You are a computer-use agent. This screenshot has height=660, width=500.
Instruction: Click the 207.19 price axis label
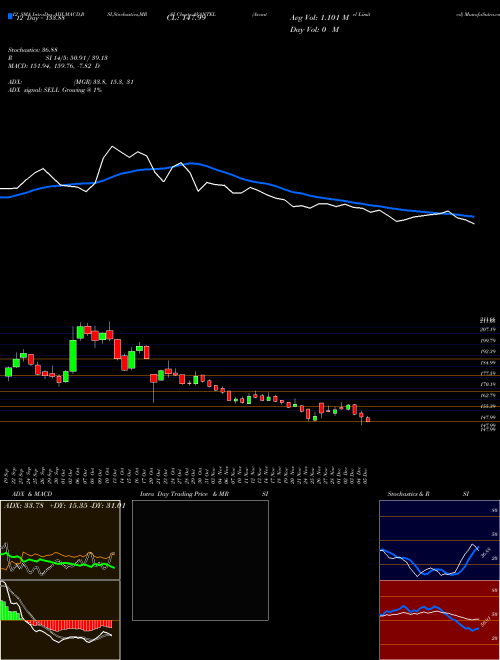[489, 329]
